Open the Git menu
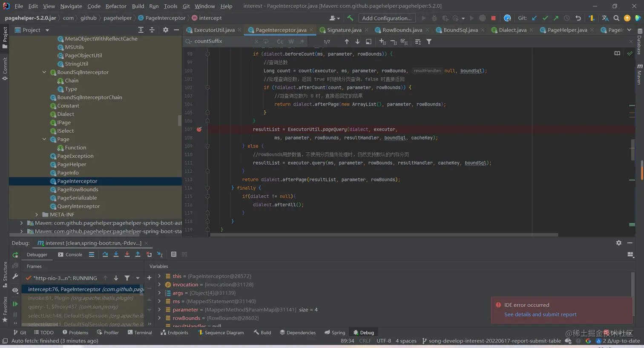 coord(186,6)
